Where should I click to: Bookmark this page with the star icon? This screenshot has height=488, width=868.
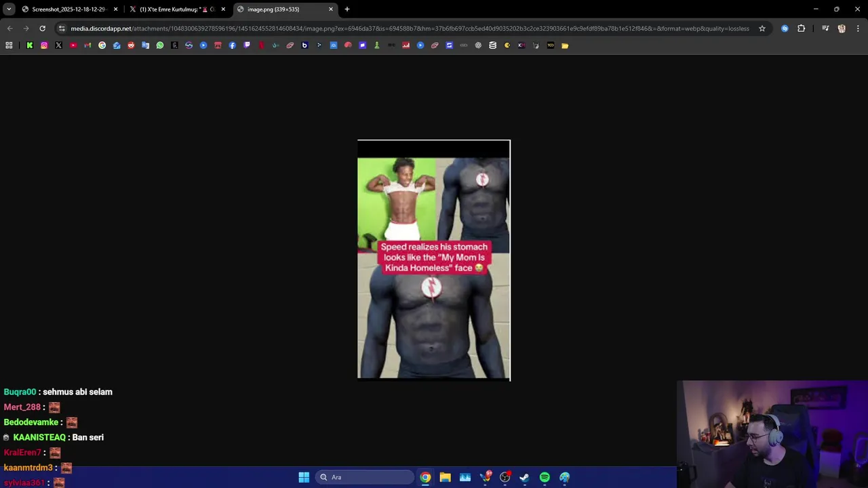[x=762, y=28]
